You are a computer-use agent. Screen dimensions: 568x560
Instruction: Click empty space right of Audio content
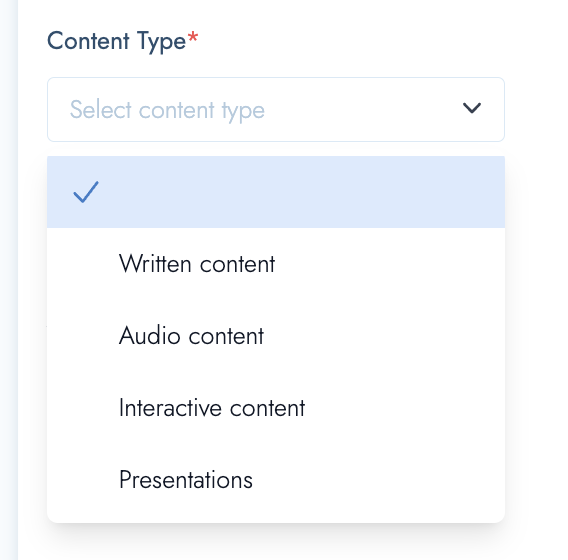384,335
